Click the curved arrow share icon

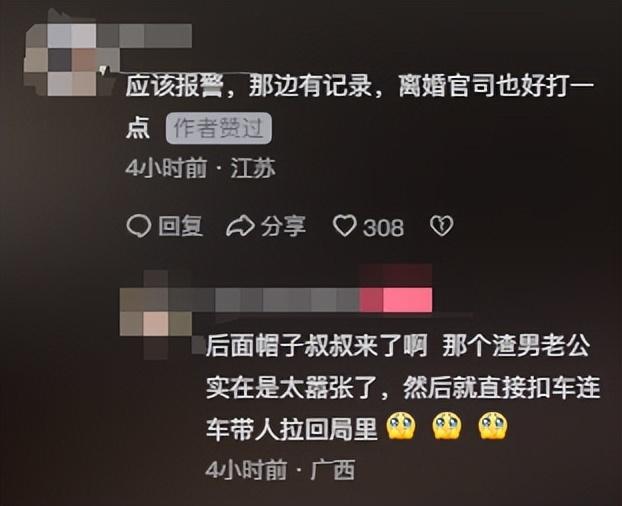coord(240,226)
